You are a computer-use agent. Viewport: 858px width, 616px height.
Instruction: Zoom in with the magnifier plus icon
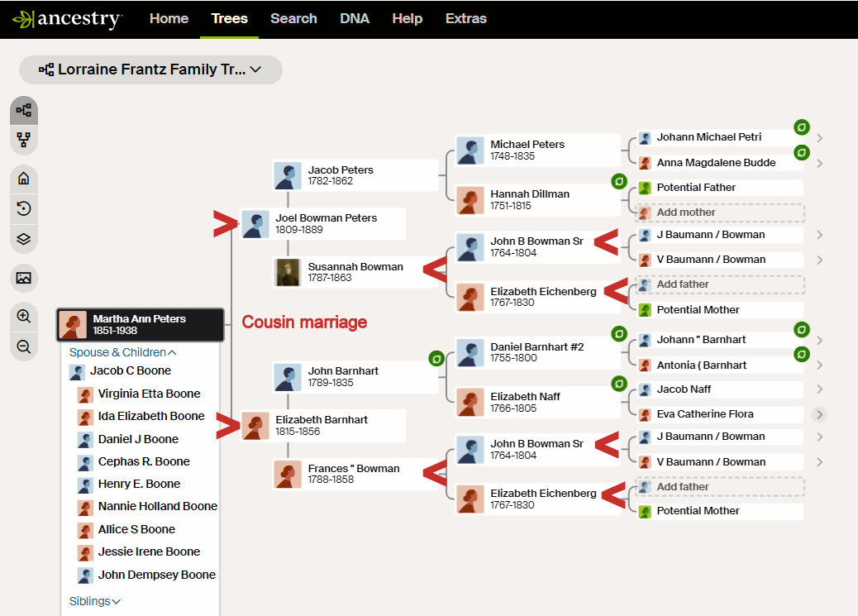(24, 317)
